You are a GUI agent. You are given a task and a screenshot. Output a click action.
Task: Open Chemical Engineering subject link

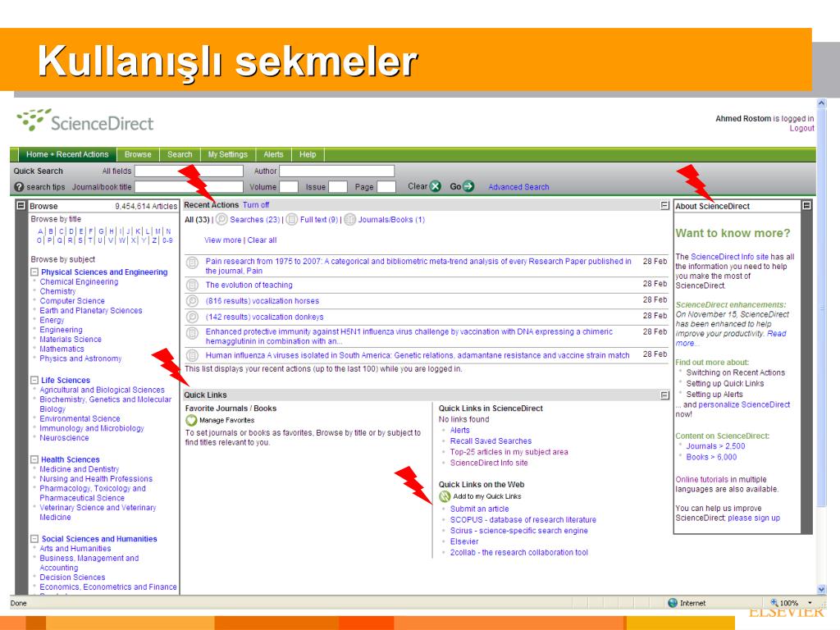79,282
